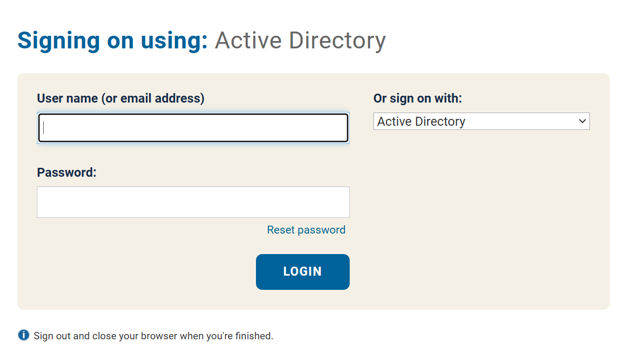642x364 pixels.
Task: Click the "Signing on using:" heading text
Action: click(x=113, y=41)
